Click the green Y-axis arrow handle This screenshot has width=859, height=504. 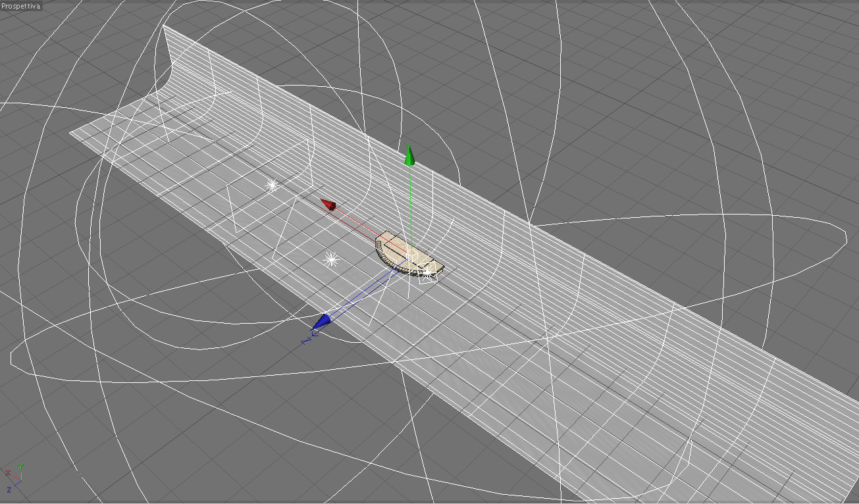(409, 156)
